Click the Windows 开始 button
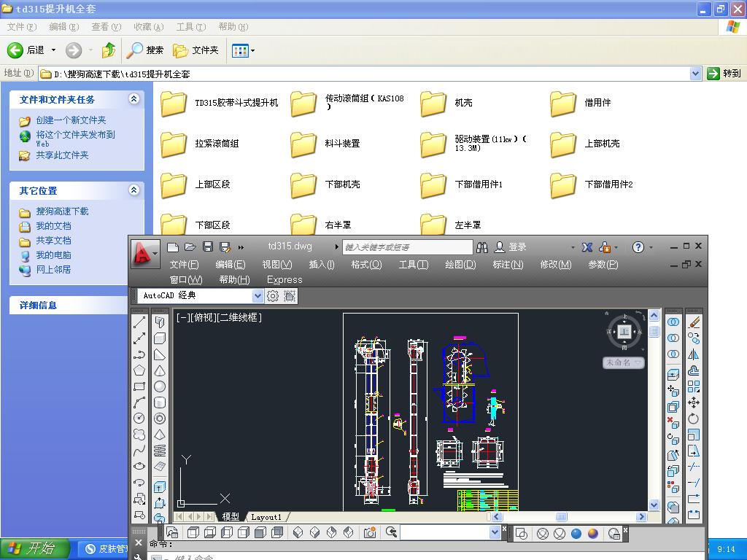This screenshot has width=747, height=560. coord(35,549)
